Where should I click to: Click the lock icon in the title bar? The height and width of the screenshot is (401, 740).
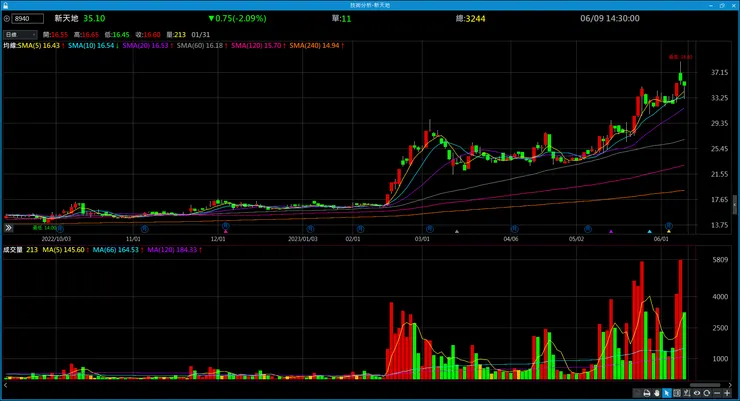(5, 5)
